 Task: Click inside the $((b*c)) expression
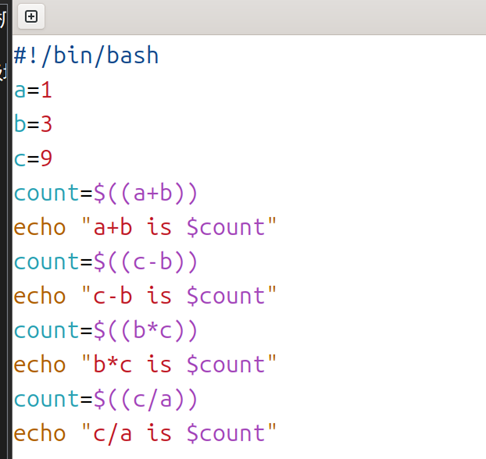(x=146, y=330)
